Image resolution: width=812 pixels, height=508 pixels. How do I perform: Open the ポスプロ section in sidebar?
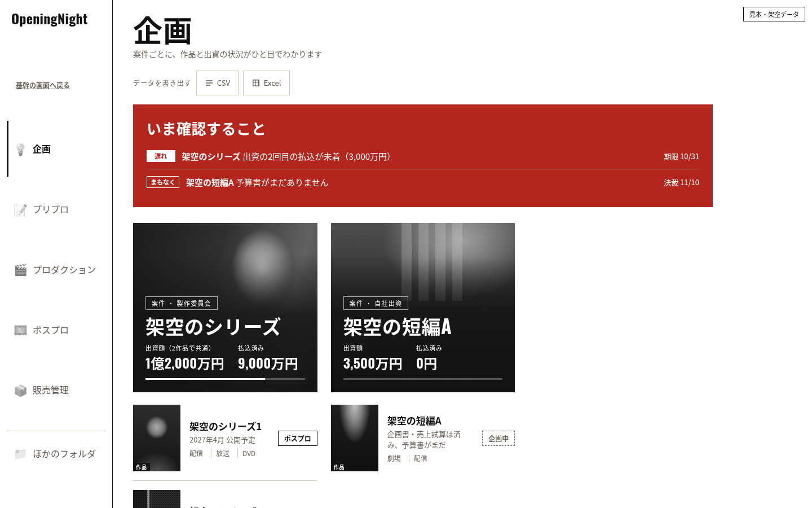(x=56, y=330)
